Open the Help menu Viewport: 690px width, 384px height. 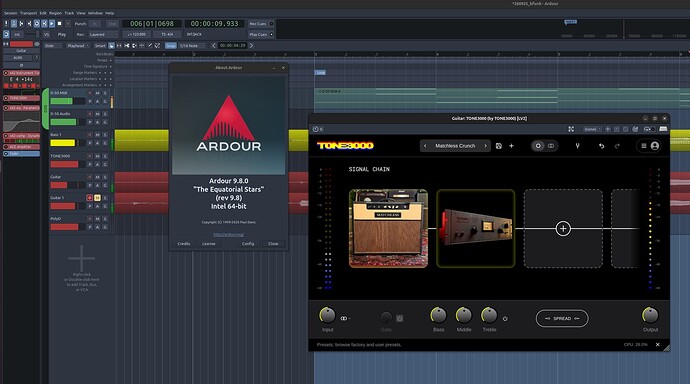[x=110, y=13]
